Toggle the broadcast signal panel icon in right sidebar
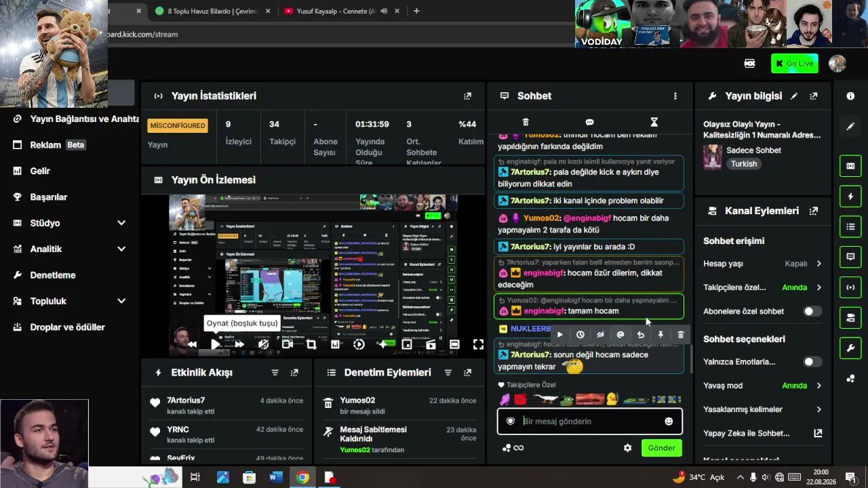The height and width of the screenshot is (488, 868). tap(850, 287)
